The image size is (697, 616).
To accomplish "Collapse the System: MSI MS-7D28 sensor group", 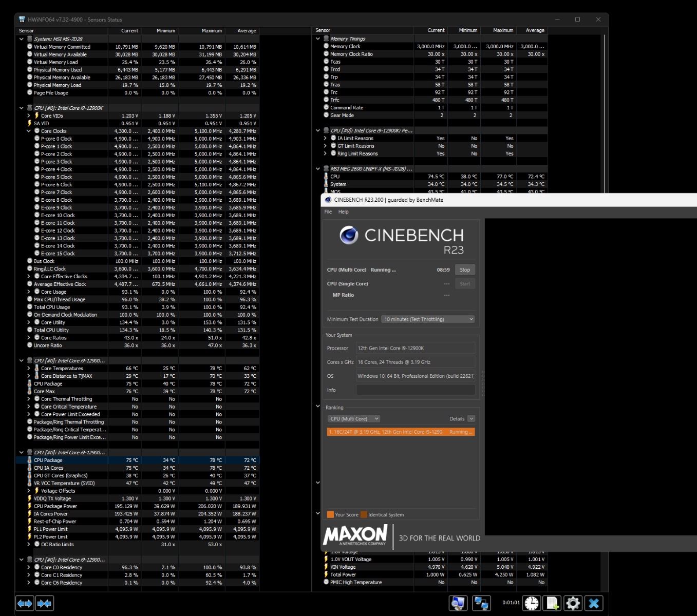I will [22, 39].
